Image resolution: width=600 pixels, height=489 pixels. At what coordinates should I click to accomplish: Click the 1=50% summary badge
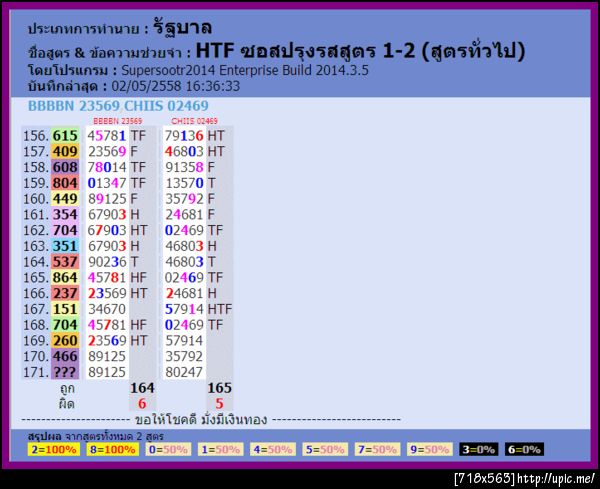click(x=221, y=450)
